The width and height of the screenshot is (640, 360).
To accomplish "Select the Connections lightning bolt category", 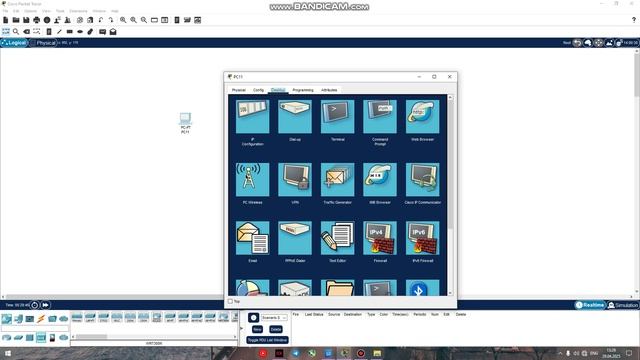I will [x=41, y=318].
